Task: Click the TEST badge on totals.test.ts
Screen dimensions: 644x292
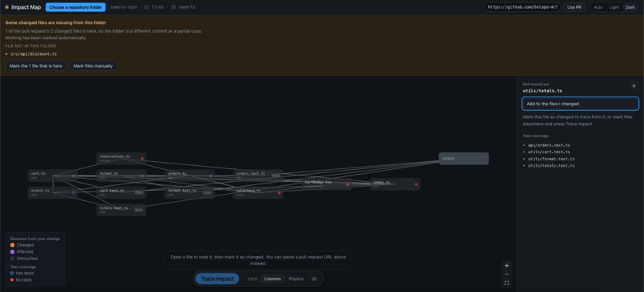Action: [x=139, y=210]
